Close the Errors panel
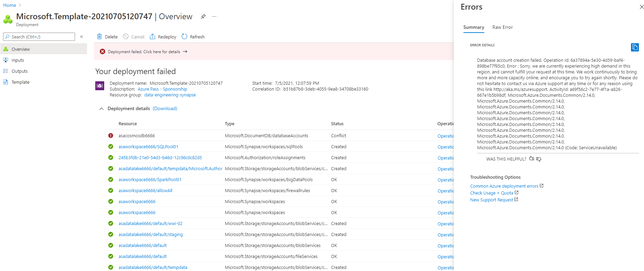This screenshot has height=271, width=644. (x=642, y=7)
